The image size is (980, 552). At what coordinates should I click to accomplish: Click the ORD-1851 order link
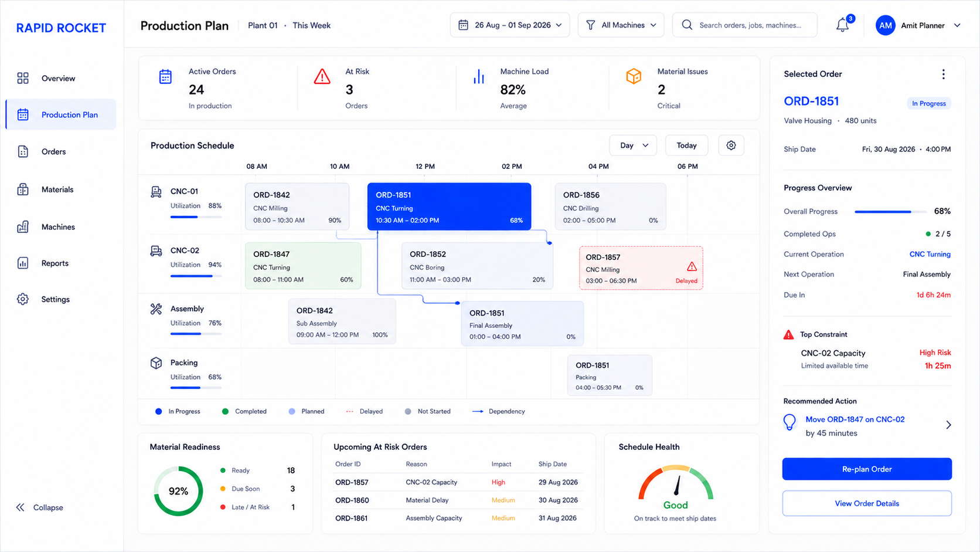(811, 101)
